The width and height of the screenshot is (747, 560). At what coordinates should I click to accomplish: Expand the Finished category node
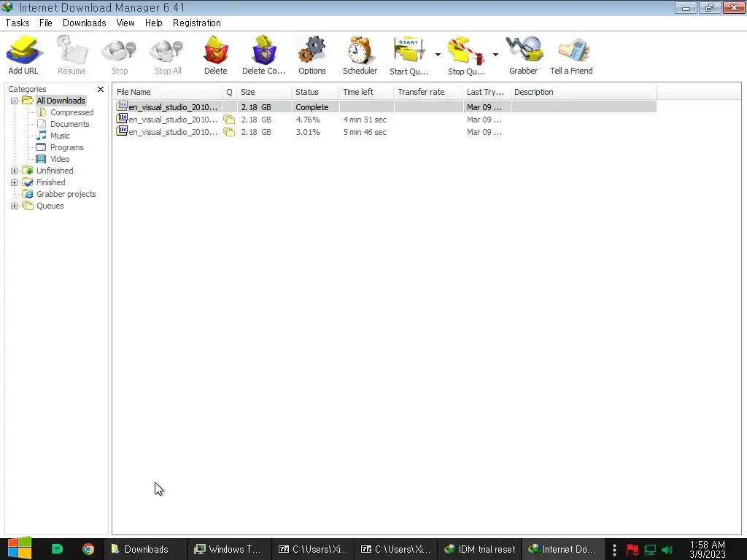click(x=15, y=182)
